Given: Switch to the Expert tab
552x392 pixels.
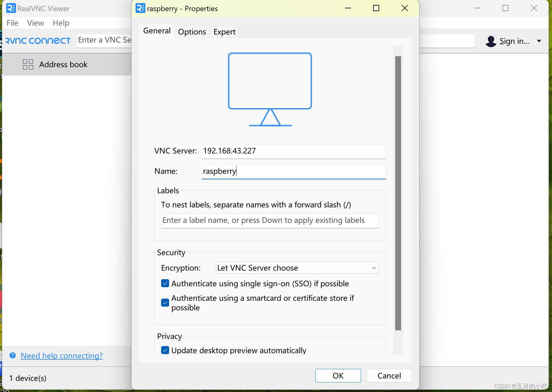Looking at the screenshot, I should [x=224, y=32].
